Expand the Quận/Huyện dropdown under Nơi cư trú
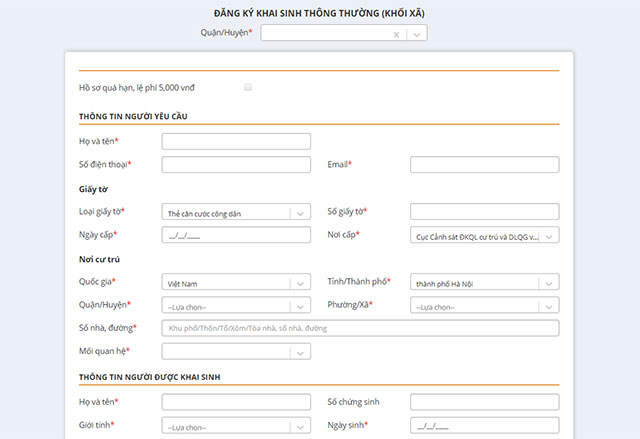Screen dimensions: 640x439 pyautogui.click(x=236, y=305)
